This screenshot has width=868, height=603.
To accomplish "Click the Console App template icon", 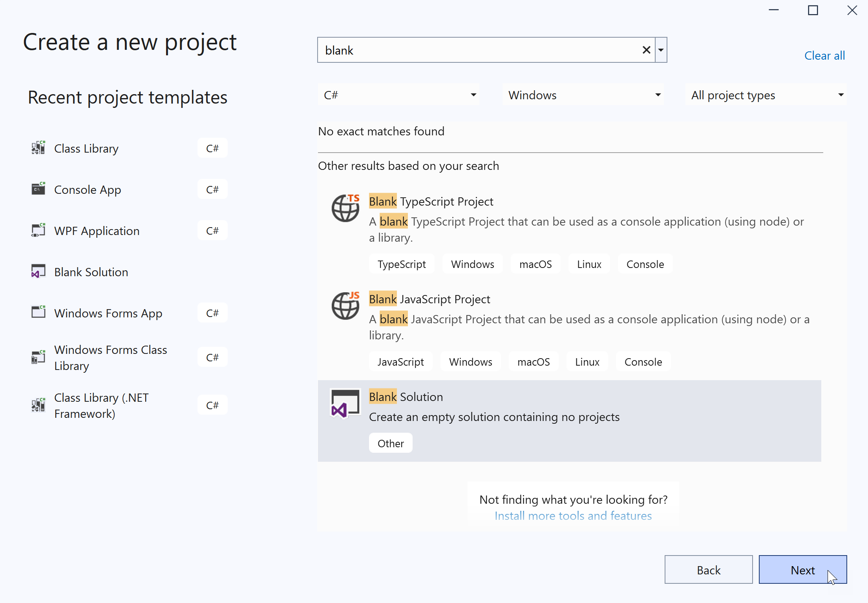I will click(38, 189).
